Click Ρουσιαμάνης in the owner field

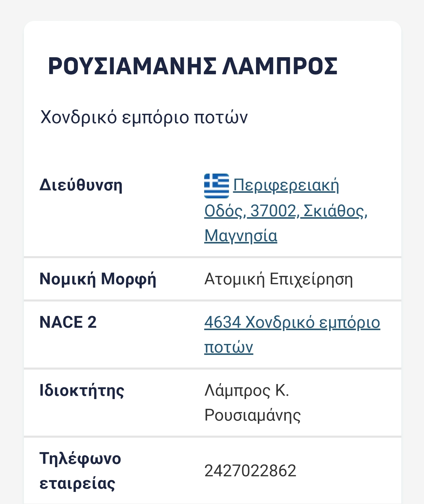253,415
